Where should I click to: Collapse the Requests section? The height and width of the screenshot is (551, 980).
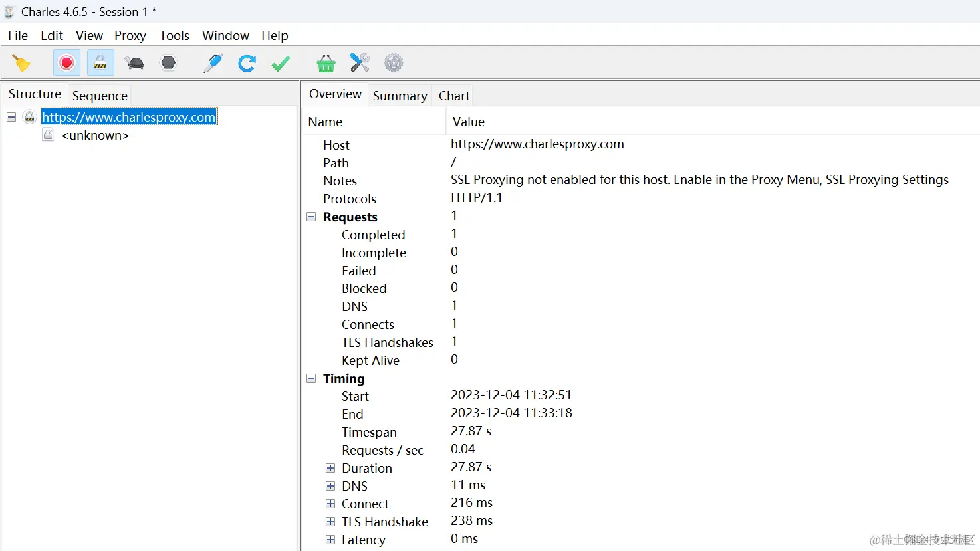(x=311, y=217)
